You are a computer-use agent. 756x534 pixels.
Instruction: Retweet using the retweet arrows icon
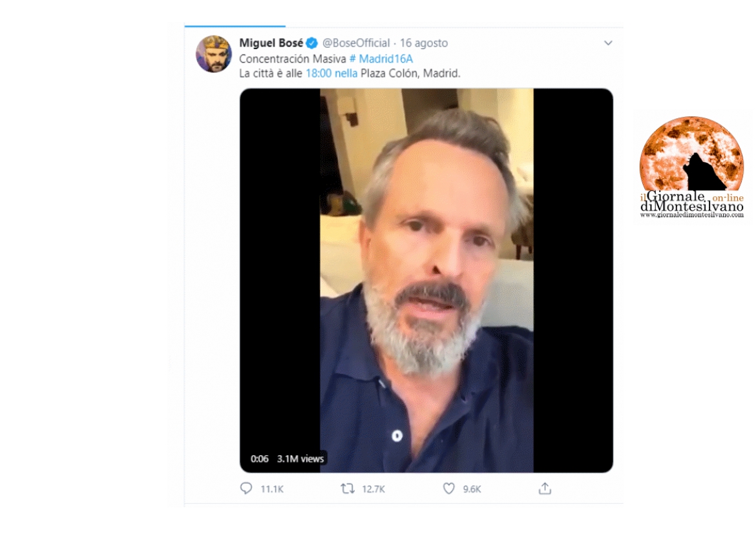(347, 489)
